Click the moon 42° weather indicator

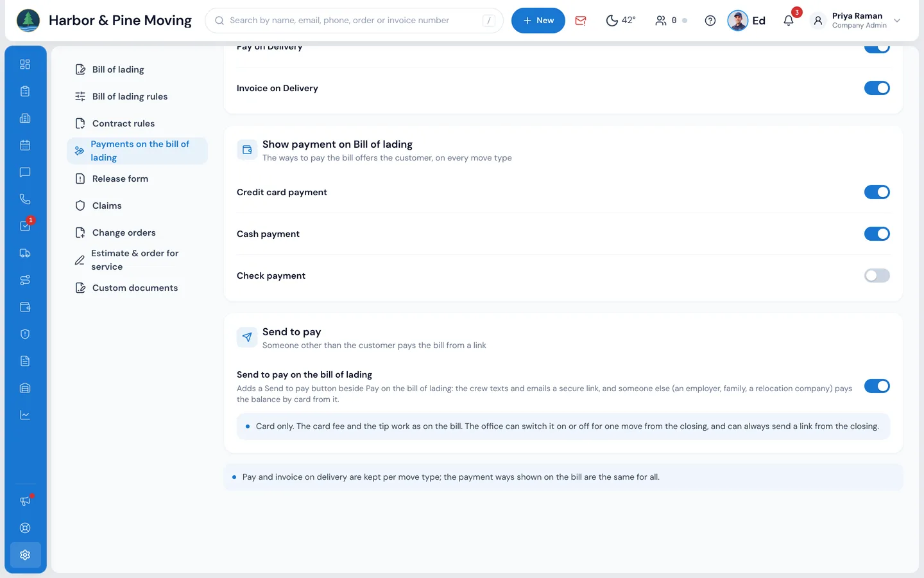coord(620,21)
